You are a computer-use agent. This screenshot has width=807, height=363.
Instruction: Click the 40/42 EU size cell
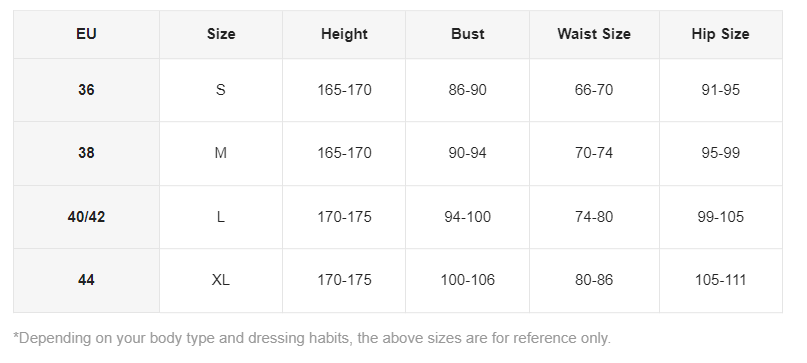86,217
